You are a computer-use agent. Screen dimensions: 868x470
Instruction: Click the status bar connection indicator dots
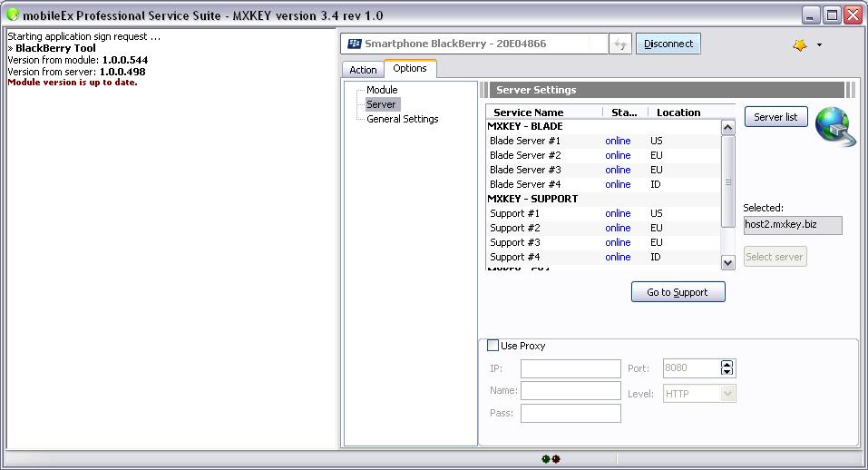551,459
